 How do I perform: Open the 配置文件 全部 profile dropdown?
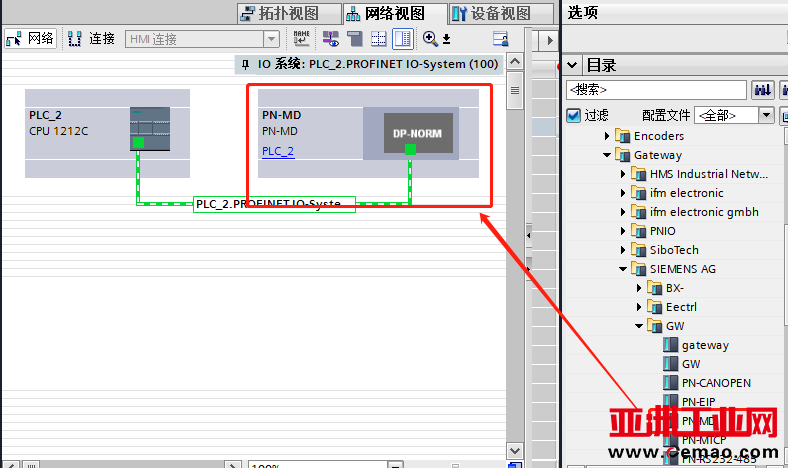point(766,115)
